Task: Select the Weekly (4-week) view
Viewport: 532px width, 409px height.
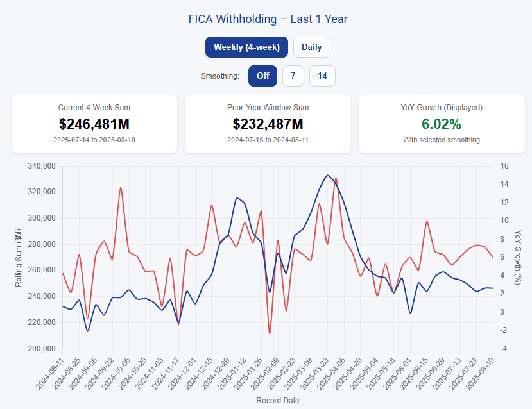Action: pyautogui.click(x=246, y=47)
